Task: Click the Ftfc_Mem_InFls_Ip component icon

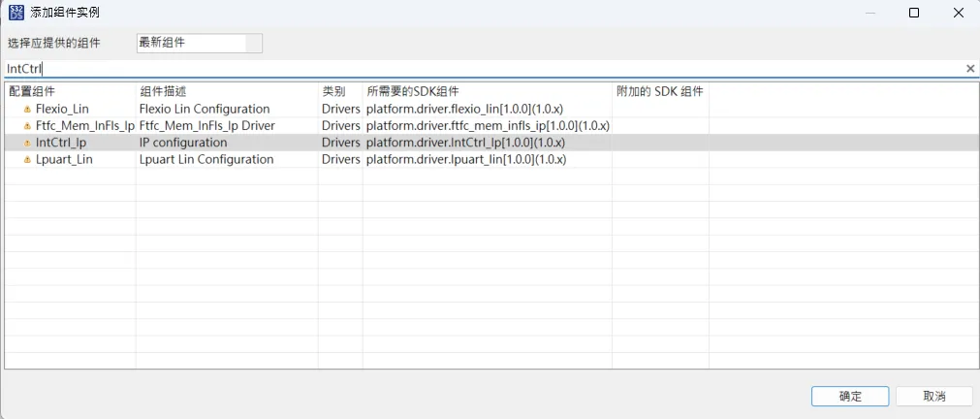Action: click(x=27, y=126)
